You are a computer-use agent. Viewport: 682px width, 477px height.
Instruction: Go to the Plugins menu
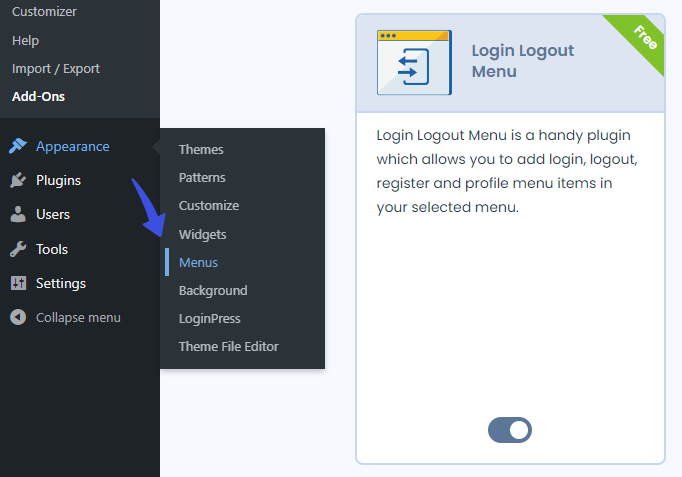58,180
